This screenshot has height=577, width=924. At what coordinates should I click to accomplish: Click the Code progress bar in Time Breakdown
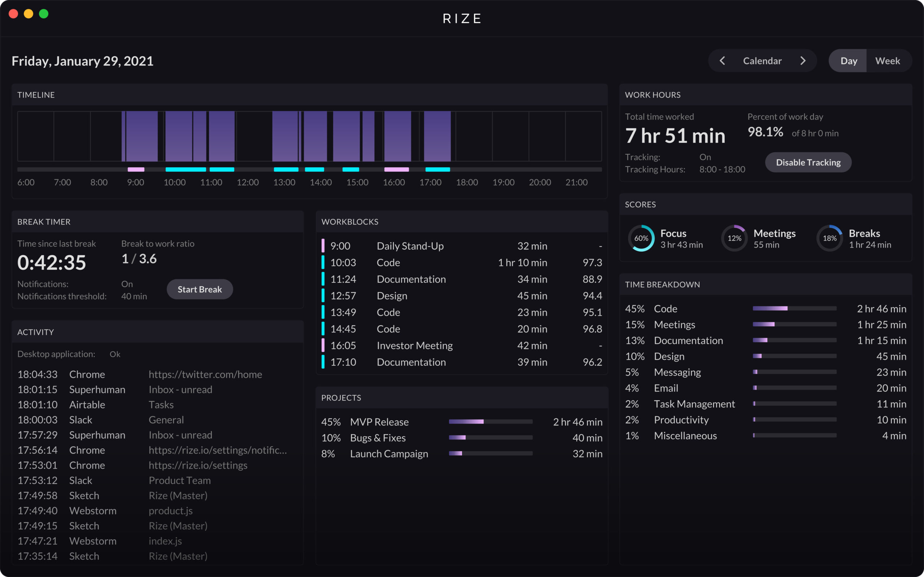coord(794,308)
